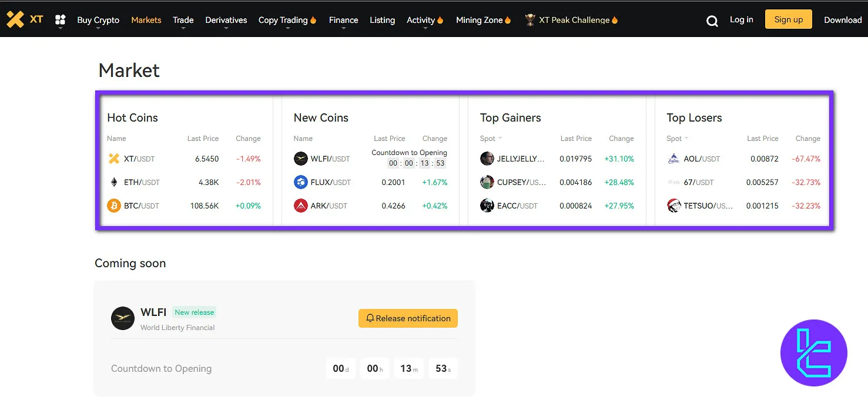Click the fire icon next to Activity
The height and width of the screenshot is (407, 868).
440,20
